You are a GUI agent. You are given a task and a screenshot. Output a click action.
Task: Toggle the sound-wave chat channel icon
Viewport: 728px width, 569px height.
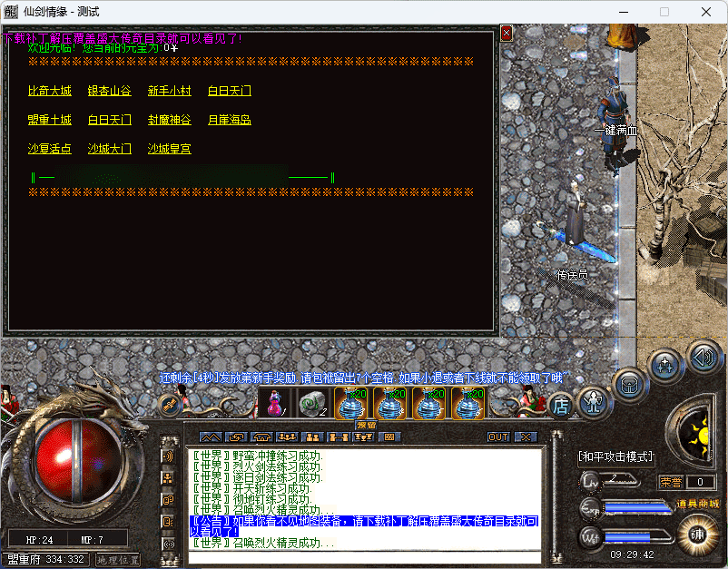[x=168, y=456]
